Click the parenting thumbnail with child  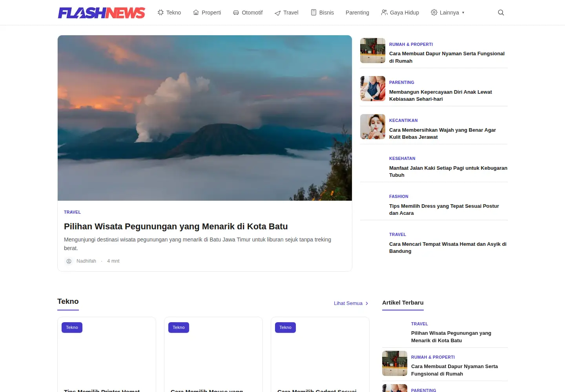[x=373, y=89]
